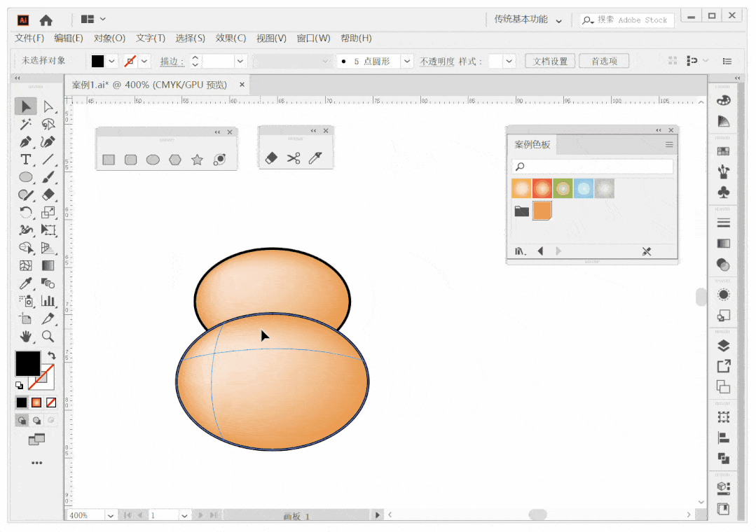Open the Layers panel icon
Viewport: 756px width, 532px height.
723,346
